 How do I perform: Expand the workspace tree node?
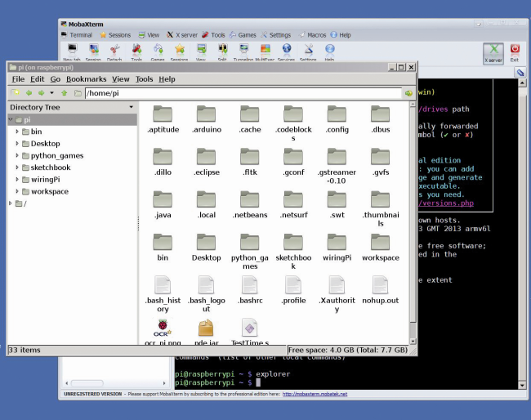pyautogui.click(x=16, y=191)
